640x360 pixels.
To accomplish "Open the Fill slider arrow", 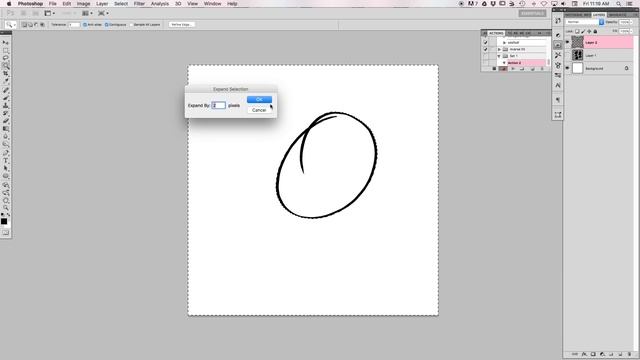I will pyautogui.click(x=631, y=31).
